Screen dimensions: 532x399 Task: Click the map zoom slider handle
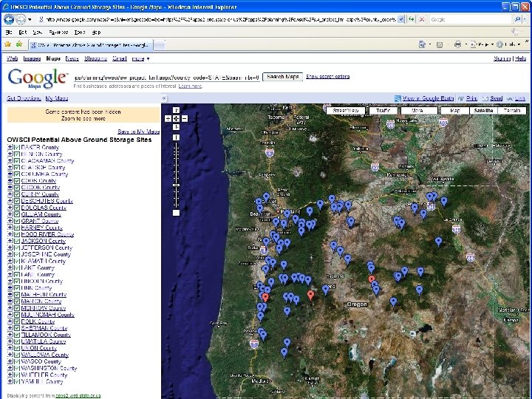(x=176, y=185)
